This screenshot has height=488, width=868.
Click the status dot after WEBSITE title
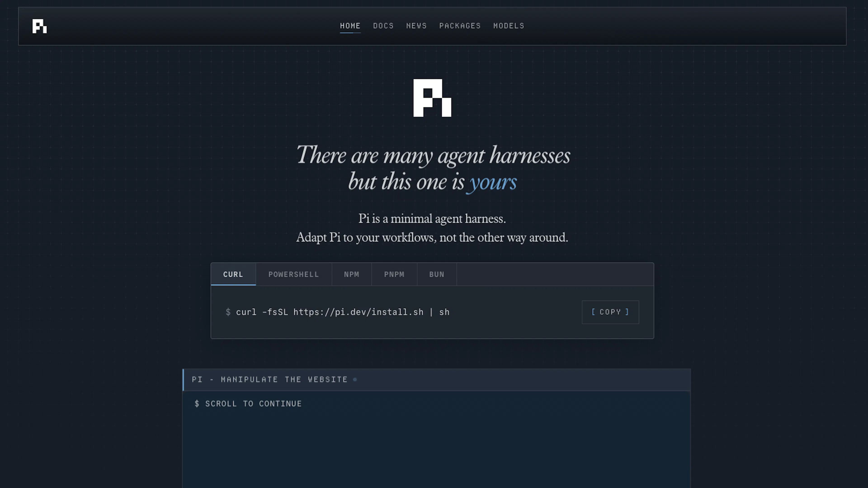[355, 380]
